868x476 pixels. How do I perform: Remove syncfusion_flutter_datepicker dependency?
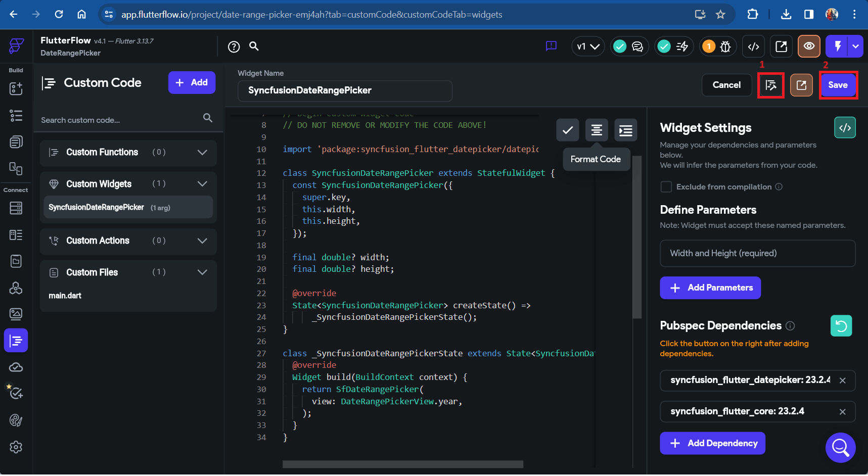coord(842,381)
